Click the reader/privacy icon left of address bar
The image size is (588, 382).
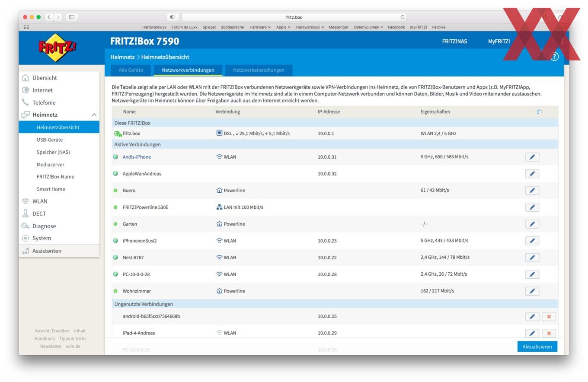[173, 17]
